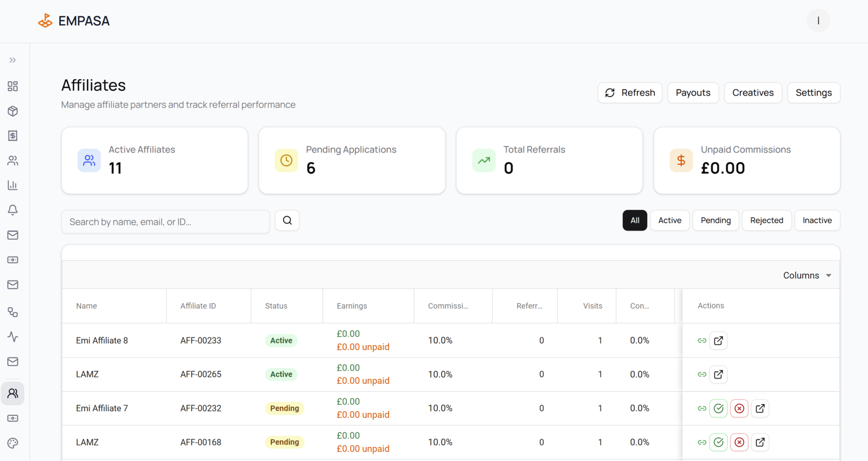Image resolution: width=868 pixels, height=461 pixels.
Task: Copy referral link for AFF-00265
Action: click(x=702, y=374)
